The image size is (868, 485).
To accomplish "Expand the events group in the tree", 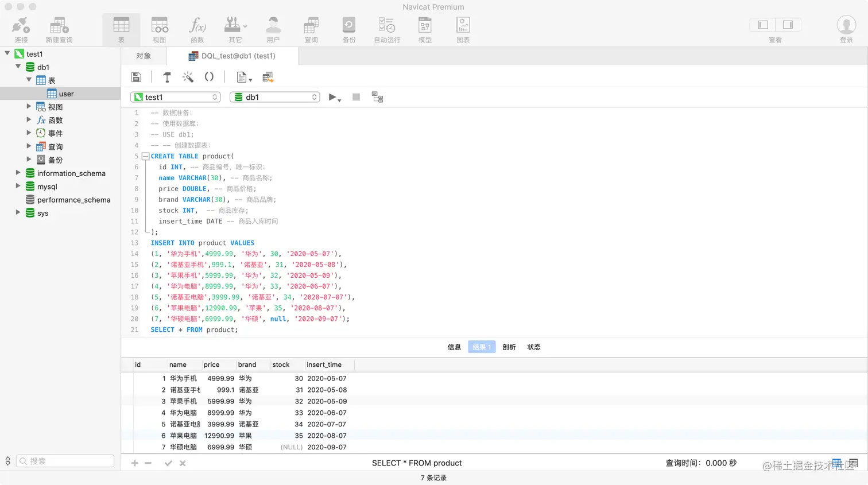I will tap(29, 133).
